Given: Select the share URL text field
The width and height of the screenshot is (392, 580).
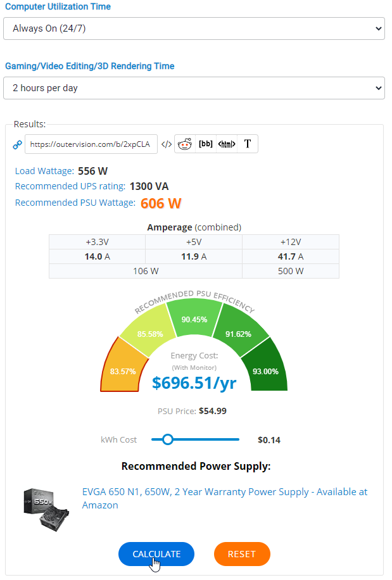Looking at the screenshot, I should pos(91,144).
